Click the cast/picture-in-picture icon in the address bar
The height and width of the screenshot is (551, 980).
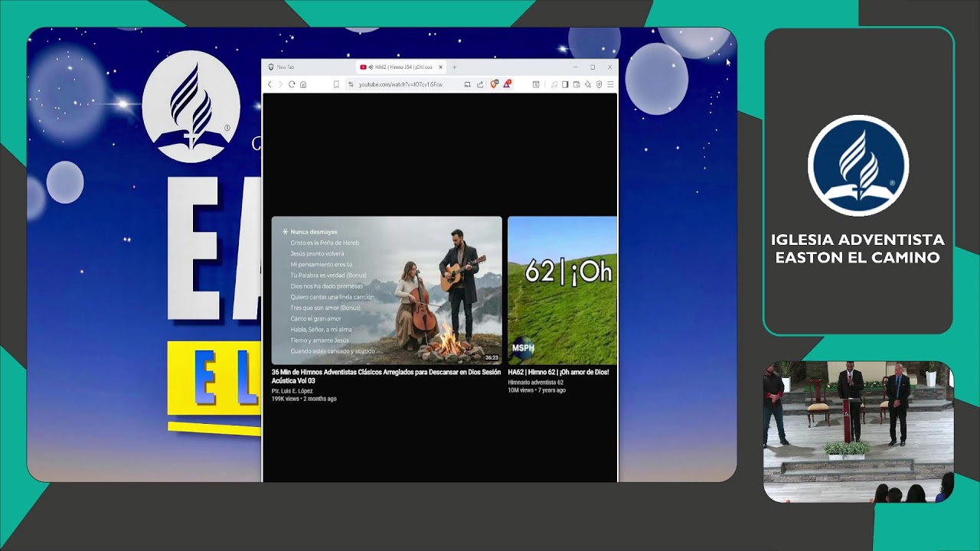(x=468, y=84)
